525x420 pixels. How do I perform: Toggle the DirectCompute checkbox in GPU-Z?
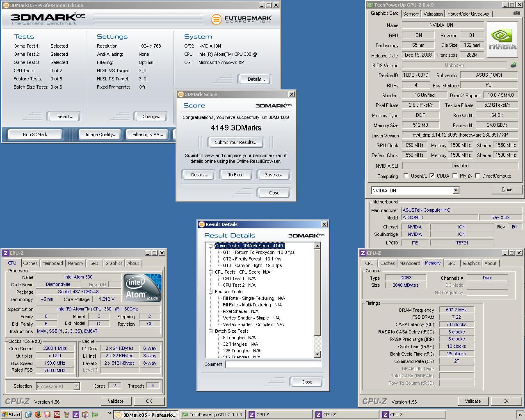point(477,176)
